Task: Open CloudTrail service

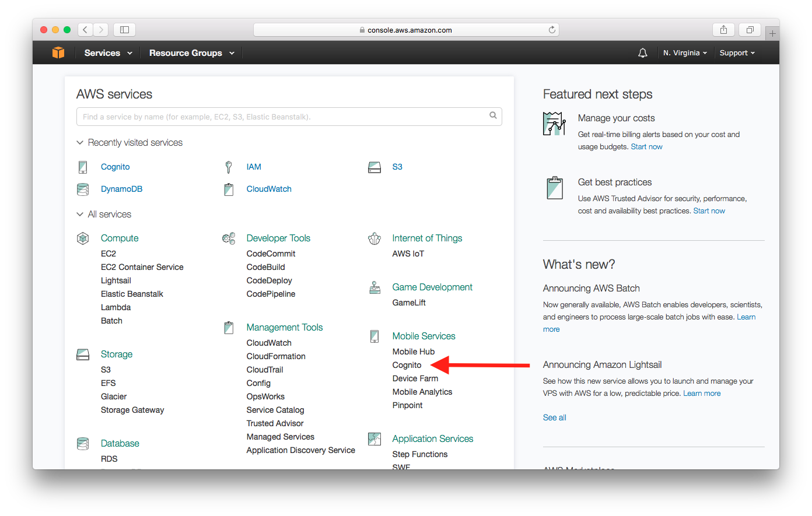Action: pos(265,370)
